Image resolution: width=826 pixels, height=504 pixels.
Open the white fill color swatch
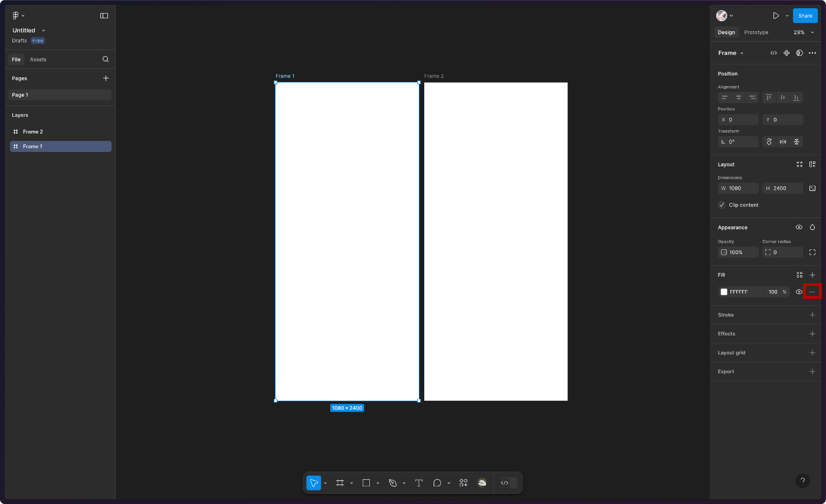pos(724,292)
